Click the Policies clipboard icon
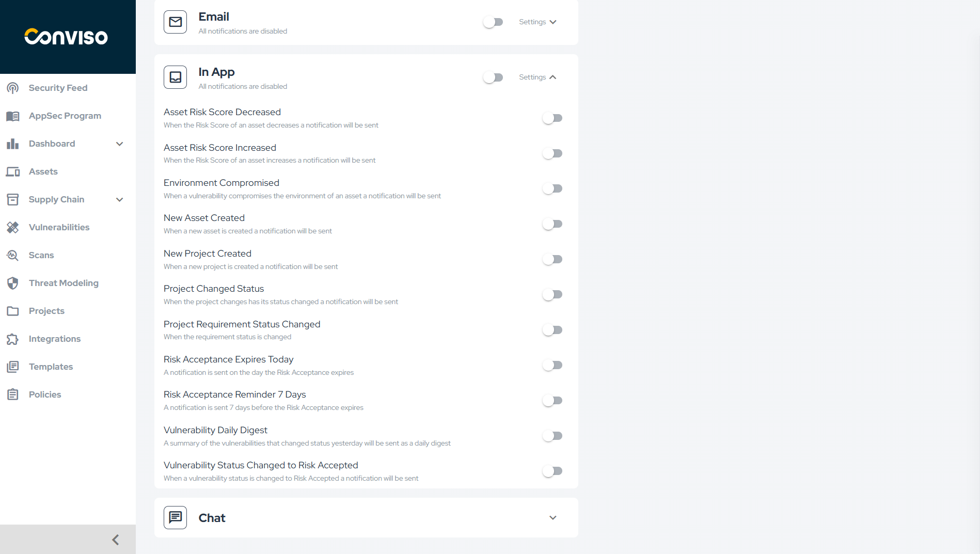This screenshot has width=980, height=554. [13, 394]
